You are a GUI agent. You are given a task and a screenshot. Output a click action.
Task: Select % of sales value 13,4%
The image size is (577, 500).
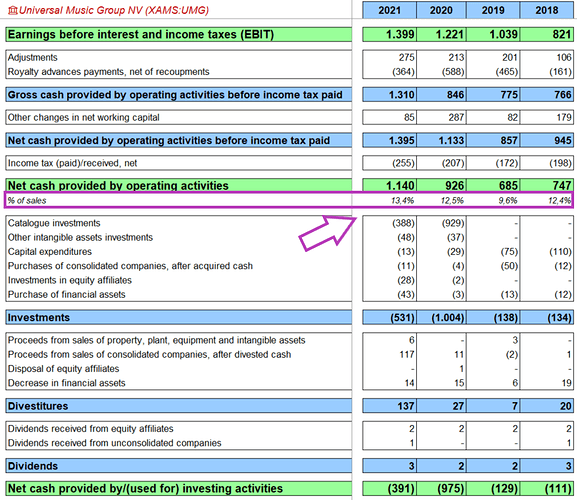pyautogui.click(x=403, y=201)
